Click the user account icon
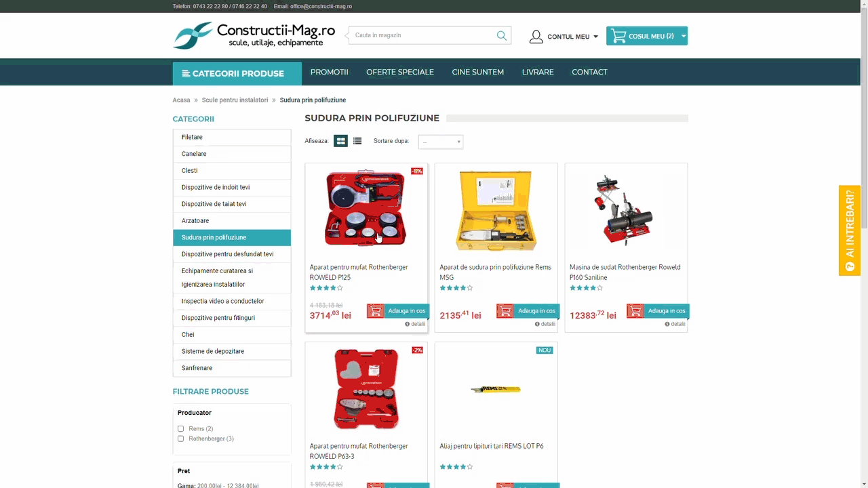Screen dimensions: 868x488 536,37
